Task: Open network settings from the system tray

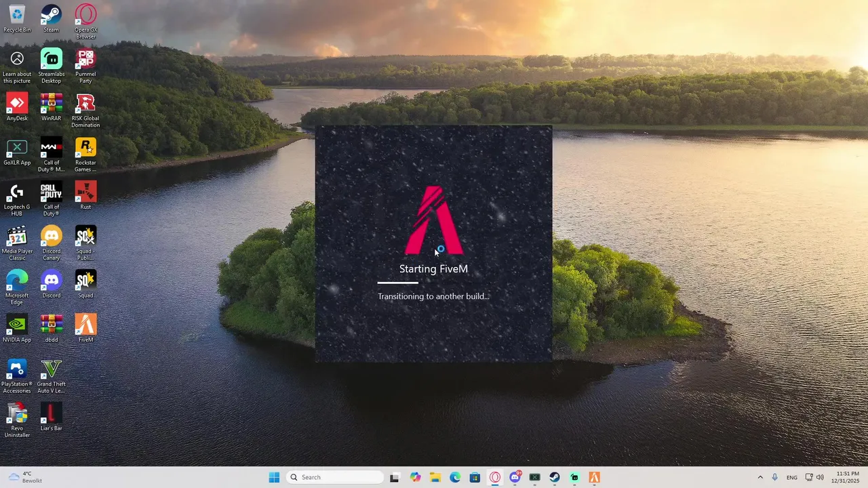Action: click(x=809, y=477)
